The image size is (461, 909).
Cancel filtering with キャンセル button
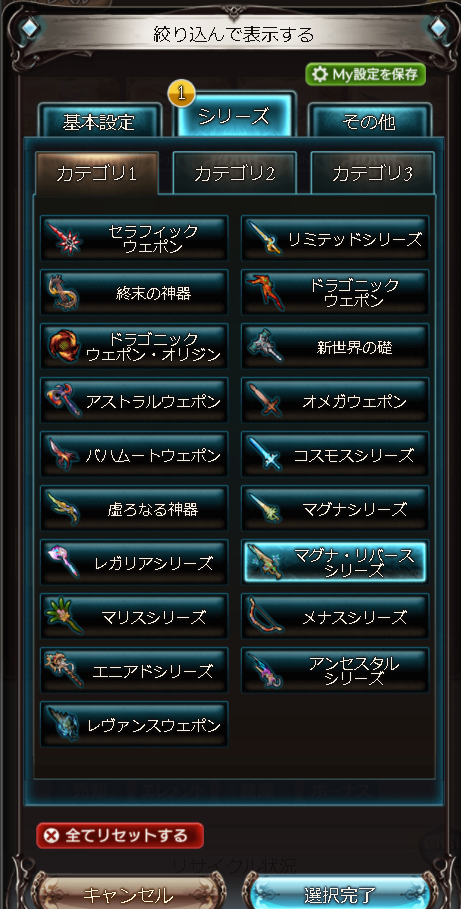pos(128,893)
